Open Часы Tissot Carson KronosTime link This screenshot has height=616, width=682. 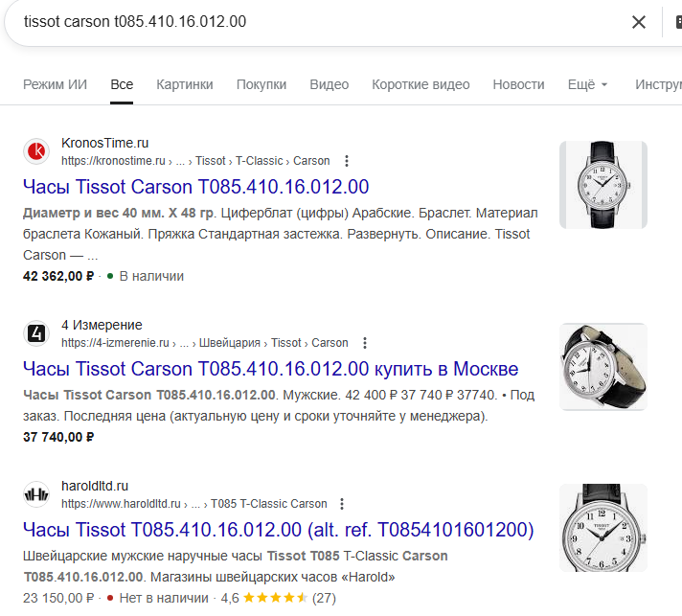195,187
